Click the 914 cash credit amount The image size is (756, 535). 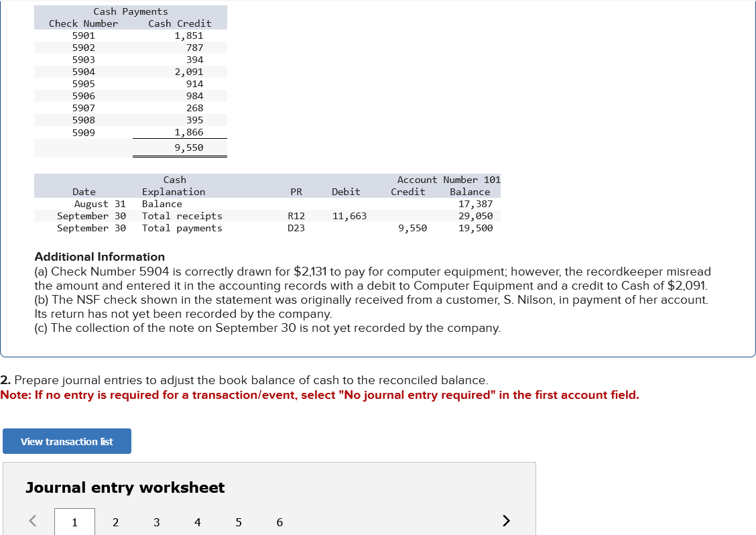pos(195,84)
